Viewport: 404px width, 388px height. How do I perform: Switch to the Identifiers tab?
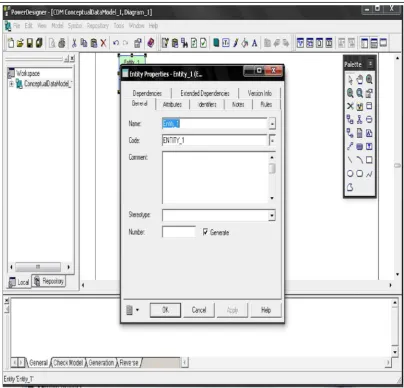point(207,104)
